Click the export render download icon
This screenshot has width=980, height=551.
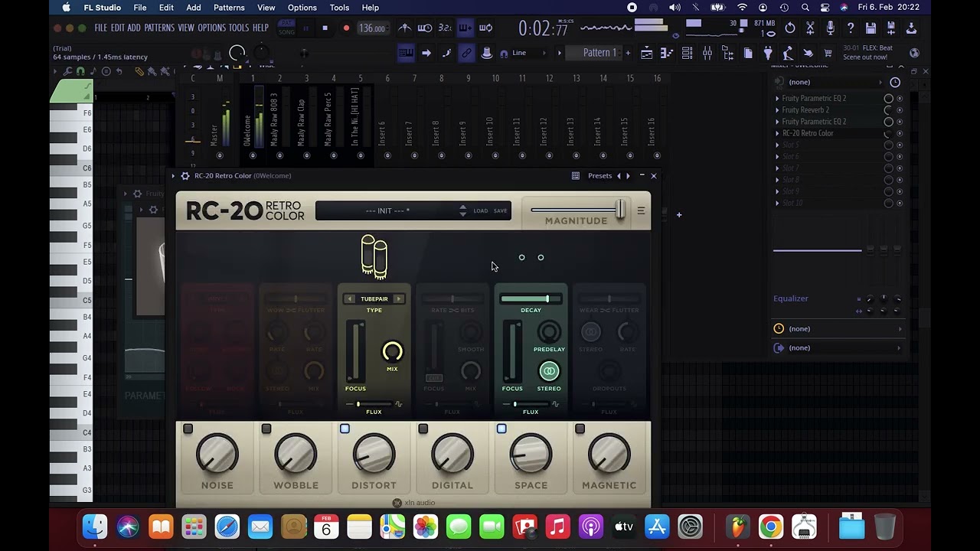point(911,28)
